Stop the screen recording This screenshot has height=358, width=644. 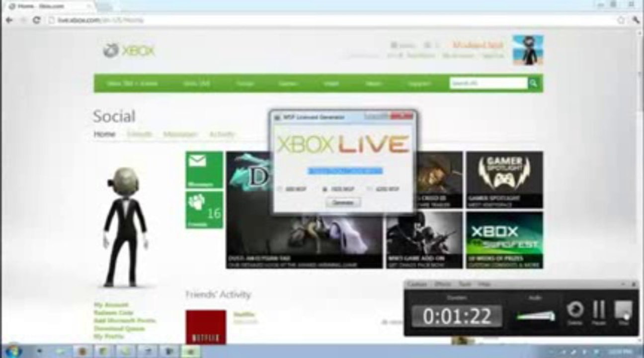623,313
